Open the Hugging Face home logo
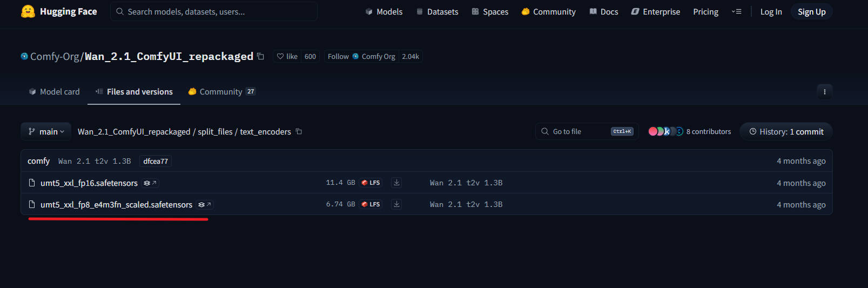This screenshot has width=868, height=288. tap(59, 11)
